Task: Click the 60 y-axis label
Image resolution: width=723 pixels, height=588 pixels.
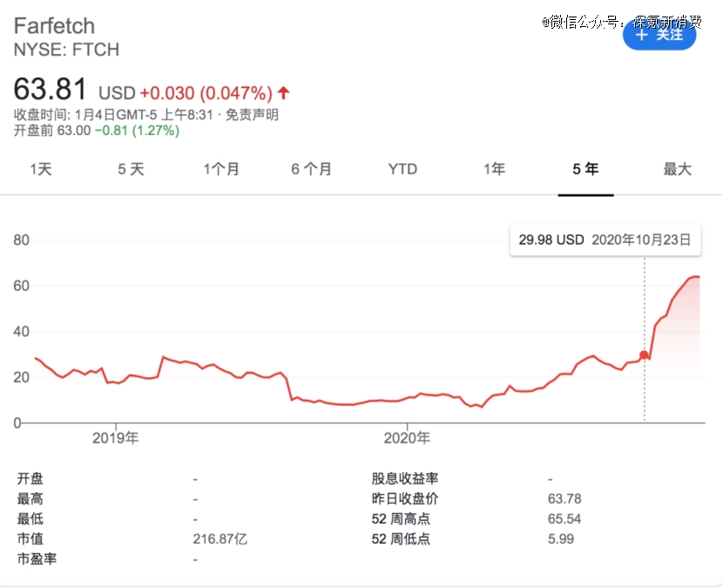Action: (21, 286)
